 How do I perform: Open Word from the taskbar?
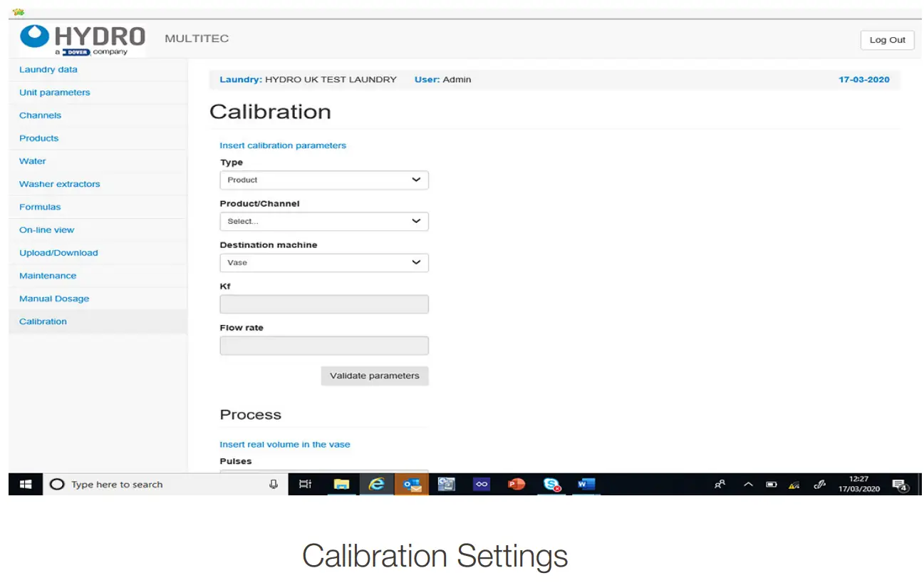pyautogui.click(x=586, y=484)
